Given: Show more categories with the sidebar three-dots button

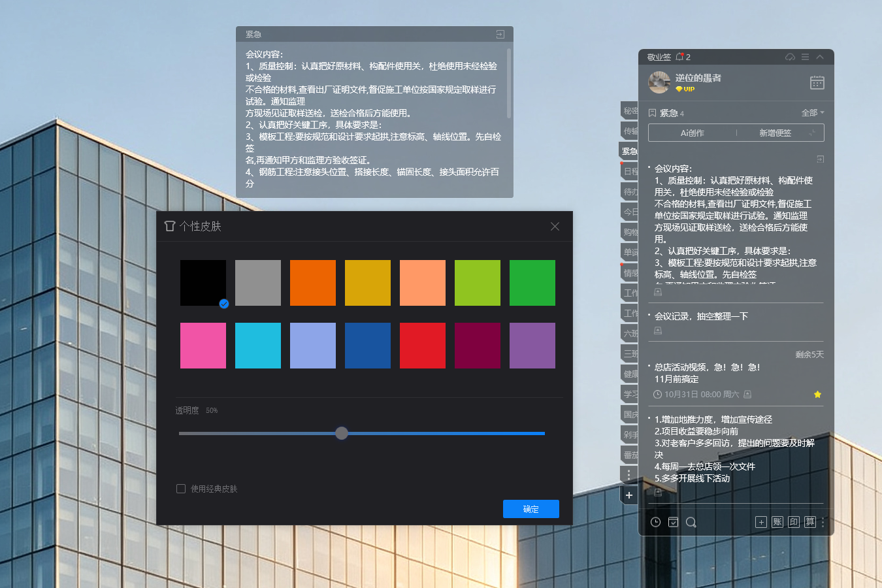Looking at the screenshot, I should coord(629,474).
